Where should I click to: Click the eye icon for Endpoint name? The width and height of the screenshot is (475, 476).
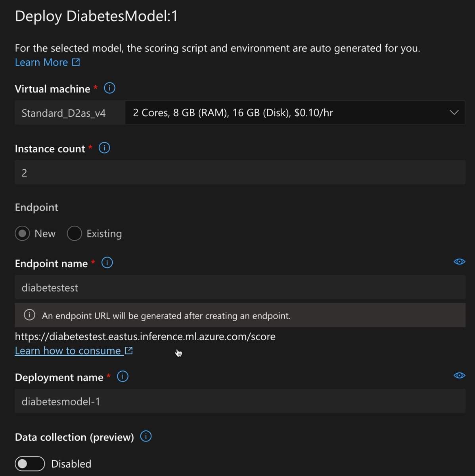(459, 262)
